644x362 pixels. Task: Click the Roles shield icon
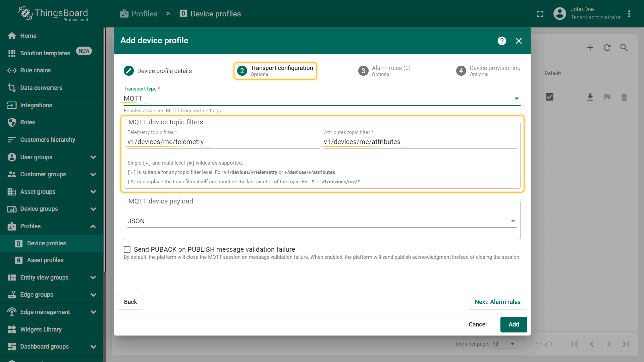point(12,122)
